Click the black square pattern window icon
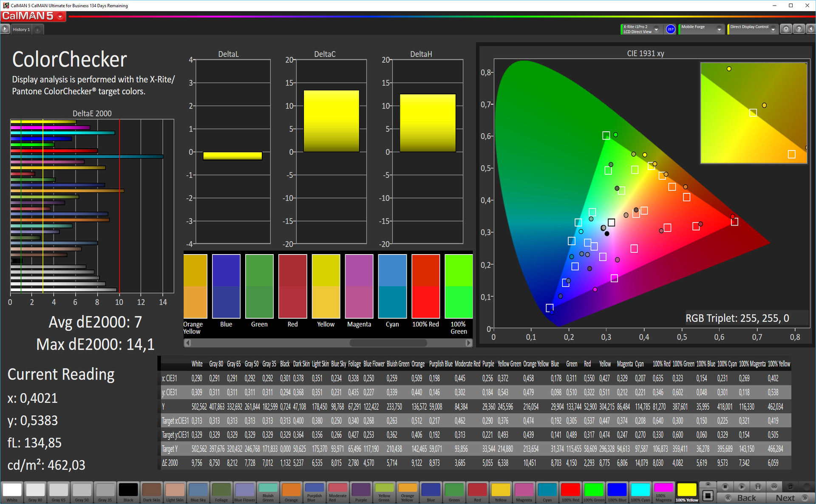816x504 pixels. pyautogui.click(x=708, y=496)
